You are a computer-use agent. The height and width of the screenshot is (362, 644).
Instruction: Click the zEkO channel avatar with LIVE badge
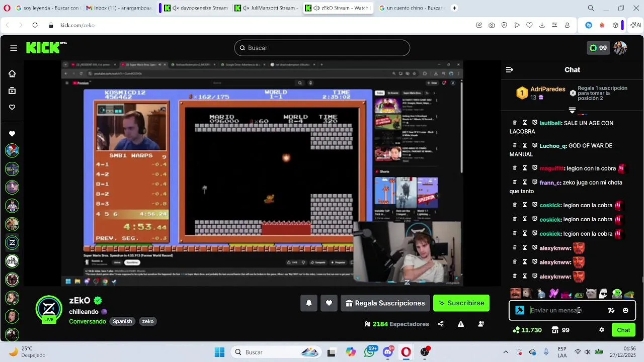(49, 309)
